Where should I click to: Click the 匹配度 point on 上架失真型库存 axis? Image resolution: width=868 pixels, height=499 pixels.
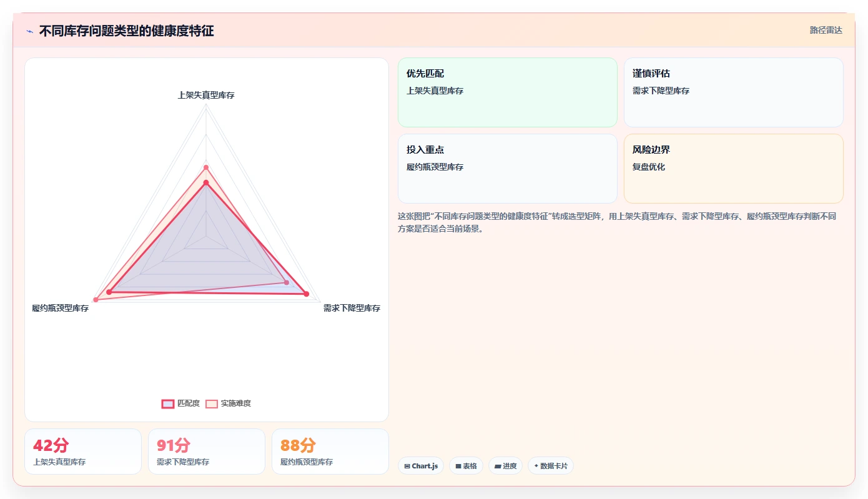coord(206,182)
